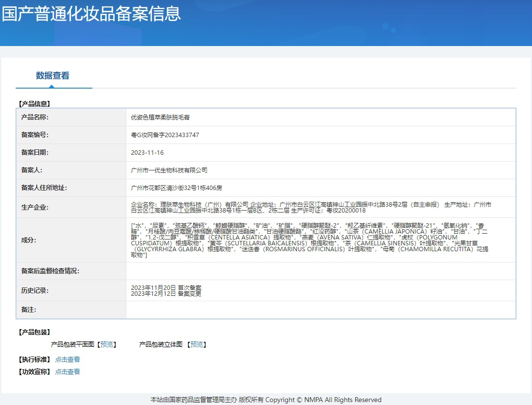Click the 【产品包装】 section heading
This screenshot has height=405, width=532.
(x=34, y=333)
